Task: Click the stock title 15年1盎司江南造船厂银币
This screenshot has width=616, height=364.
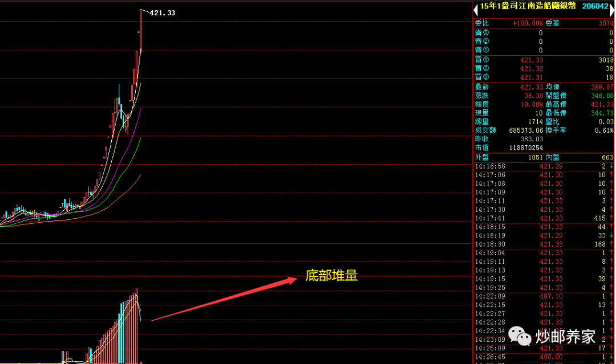Action: [528, 6]
